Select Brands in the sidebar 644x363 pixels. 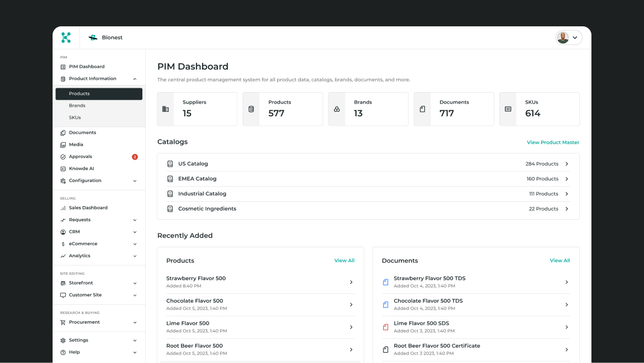tap(77, 106)
